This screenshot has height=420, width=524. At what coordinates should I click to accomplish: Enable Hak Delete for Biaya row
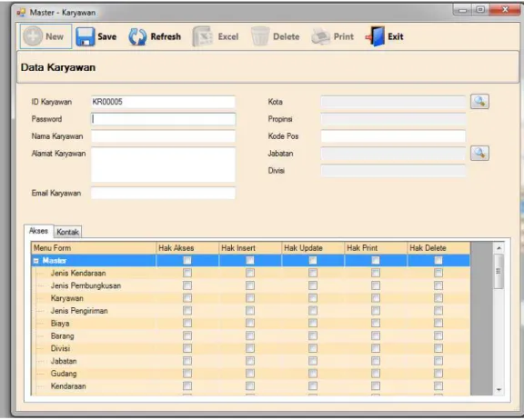point(438,323)
